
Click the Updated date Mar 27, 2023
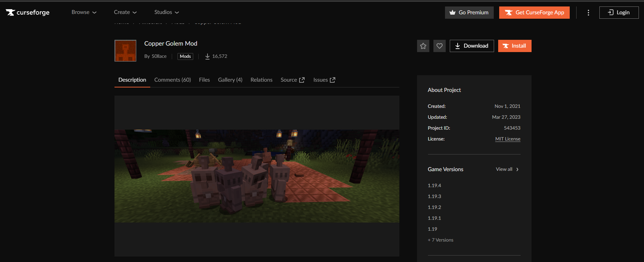click(506, 117)
